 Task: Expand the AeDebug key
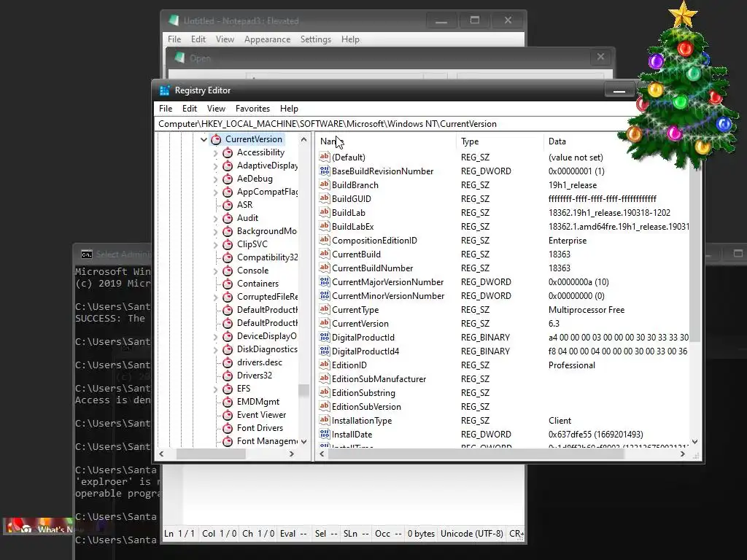[215, 179]
